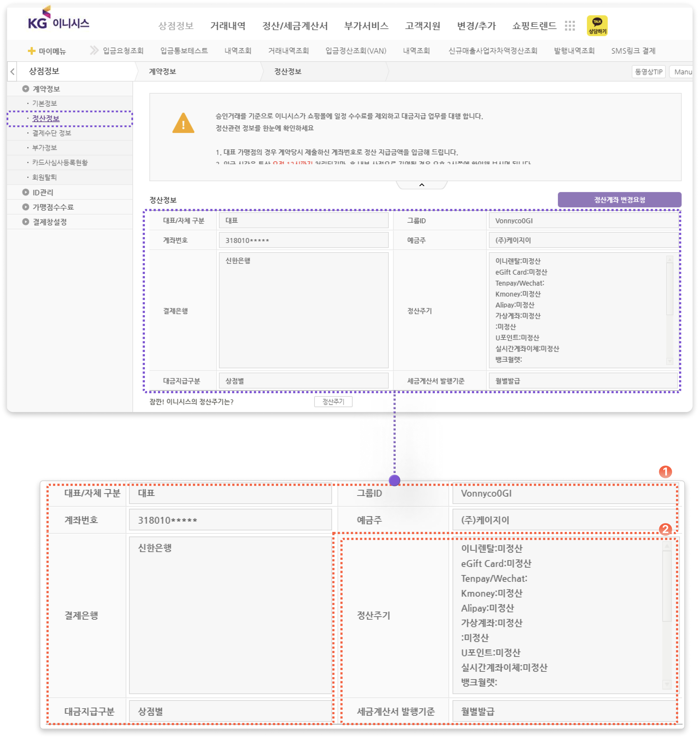Open the 고객지원 top menu
The width and height of the screenshot is (700, 738).
(x=423, y=26)
